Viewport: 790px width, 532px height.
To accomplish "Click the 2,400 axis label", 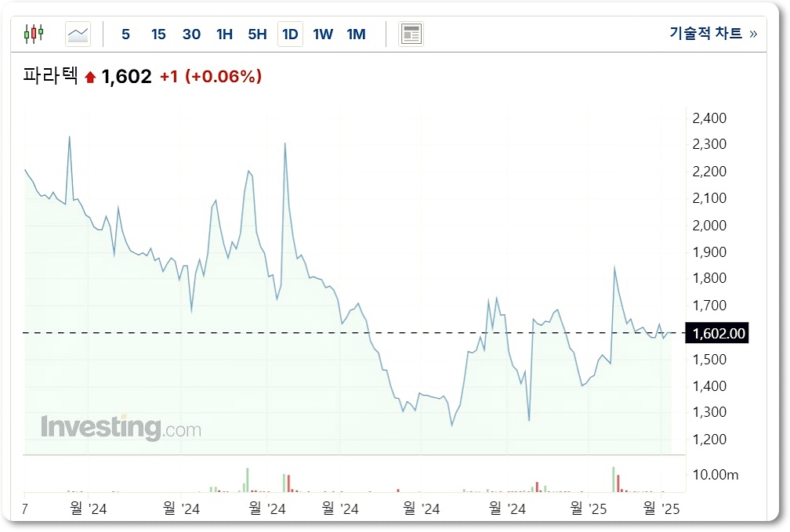I will point(709,118).
